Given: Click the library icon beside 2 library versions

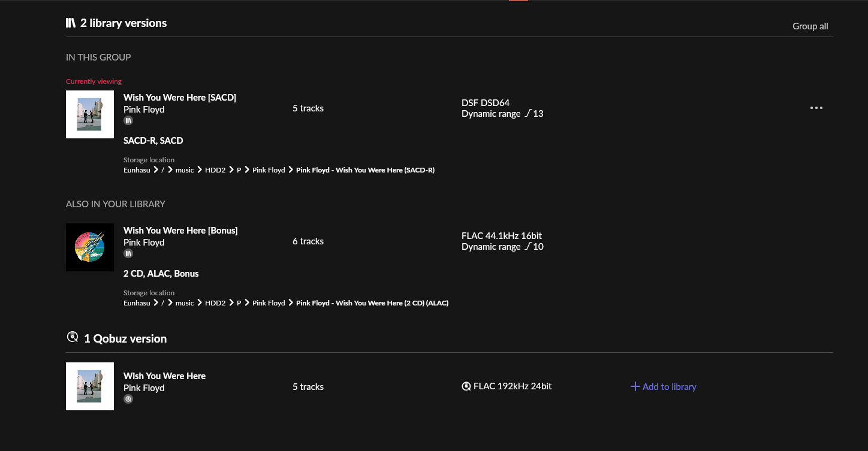Looking at the screenshot, I should point(71,23).
